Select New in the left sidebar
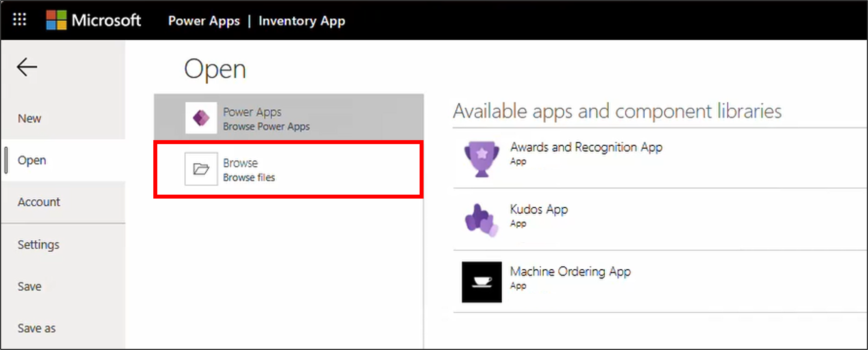The height and width of the screenshot is (350, 868). 29,118
